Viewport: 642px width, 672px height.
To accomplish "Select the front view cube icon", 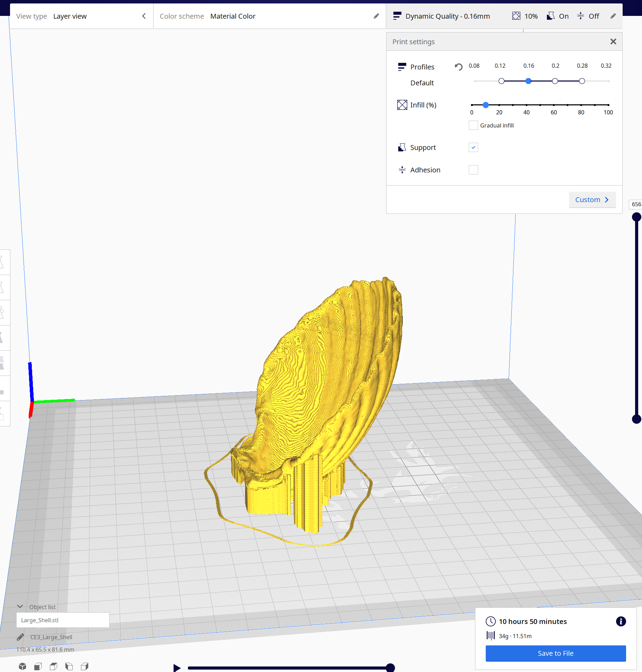I will pos(38,666).
